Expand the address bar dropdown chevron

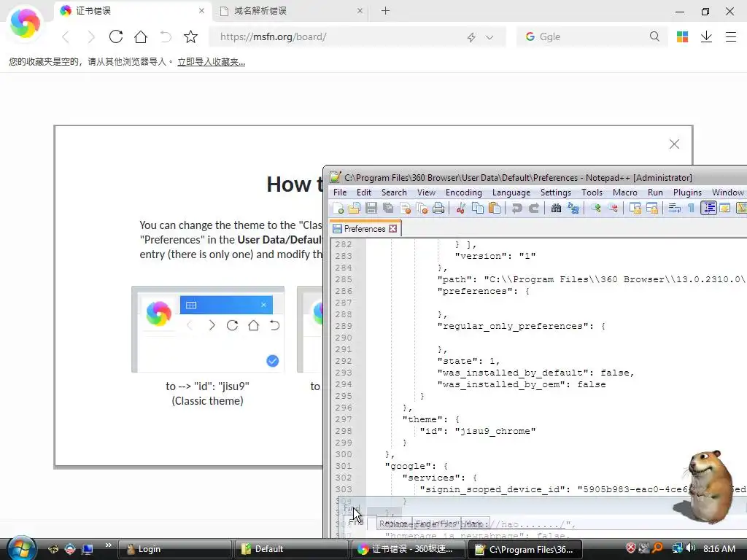[x=489, y=37]
